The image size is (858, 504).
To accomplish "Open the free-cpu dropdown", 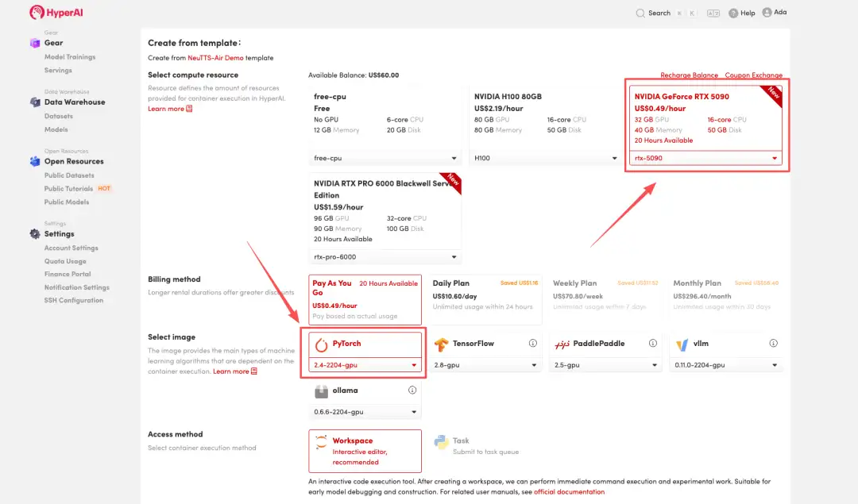I will 385,158.
